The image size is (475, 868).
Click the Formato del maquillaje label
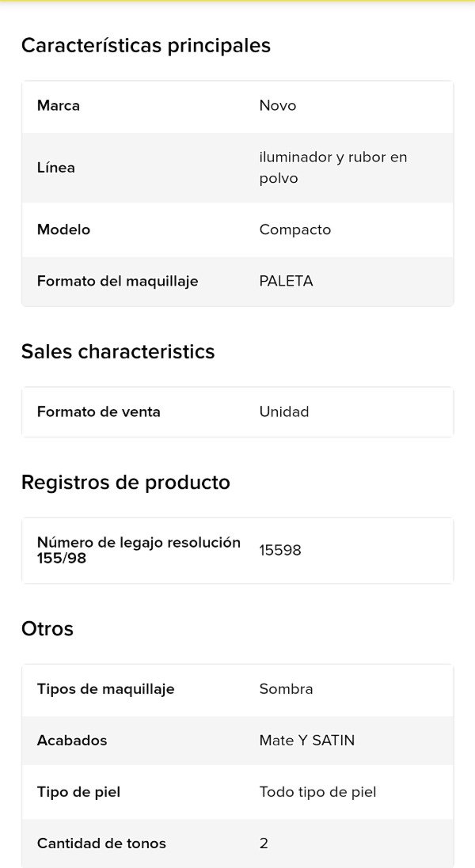tap(117, 282)
